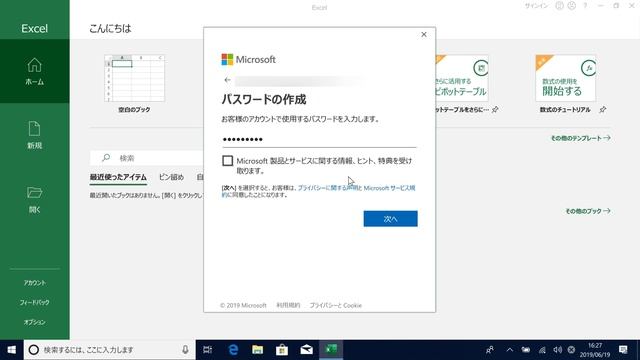Follow その他のテンプレート link
This screenshot has width=640, height=360.
point(580,138)
